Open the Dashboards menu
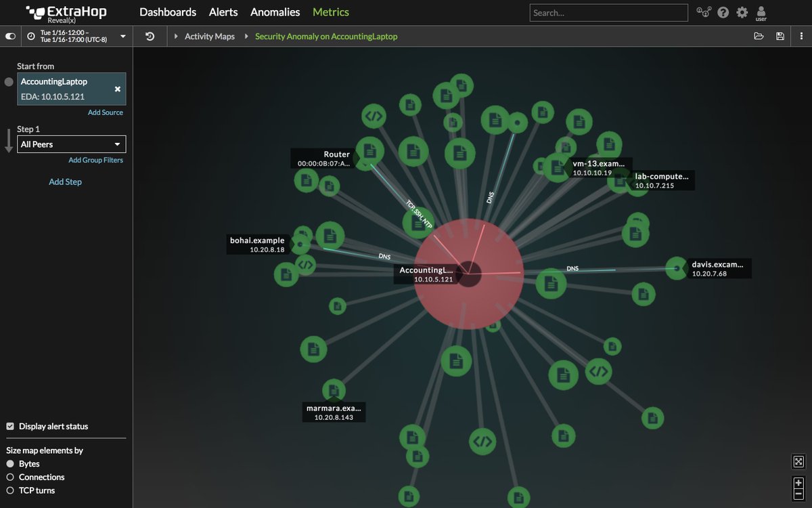Image resolution: width=812 pixels, height=508 pixels. [x=168, y=12]
